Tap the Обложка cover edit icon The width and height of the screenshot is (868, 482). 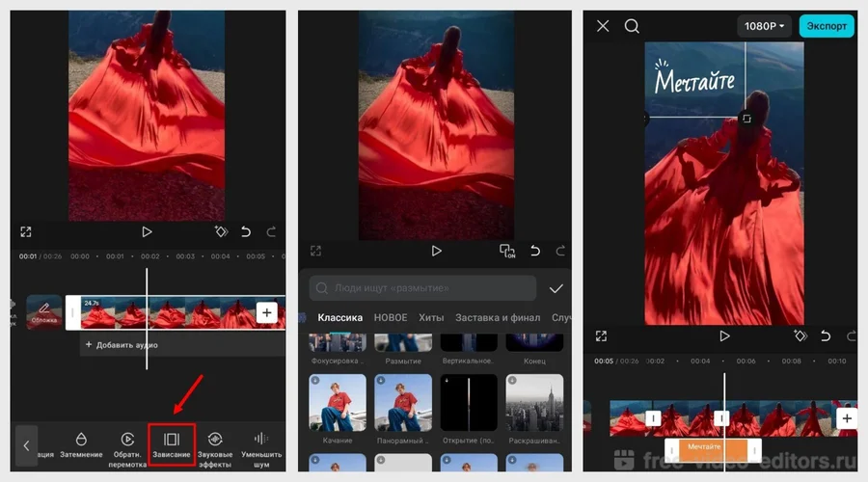tap(44, 311)
